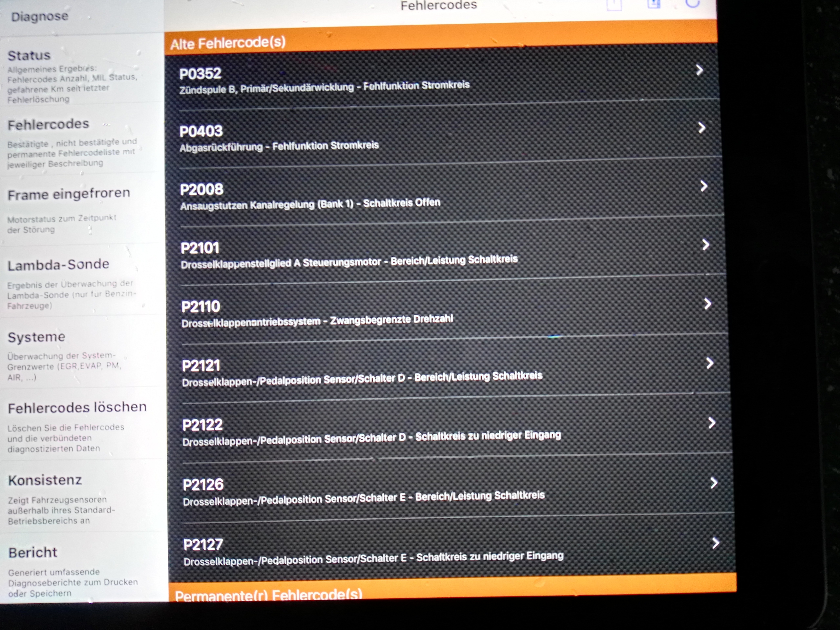Tap the save/download icon in top bar

[654, 4]
